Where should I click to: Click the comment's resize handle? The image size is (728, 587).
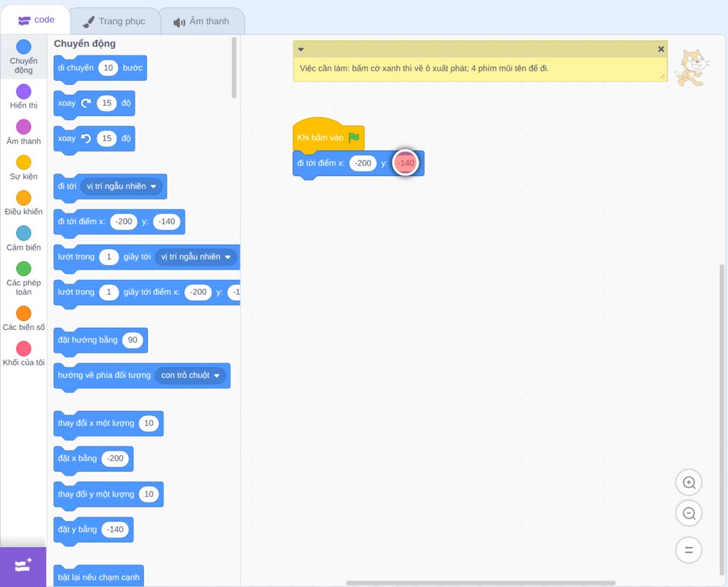(662, 76)
